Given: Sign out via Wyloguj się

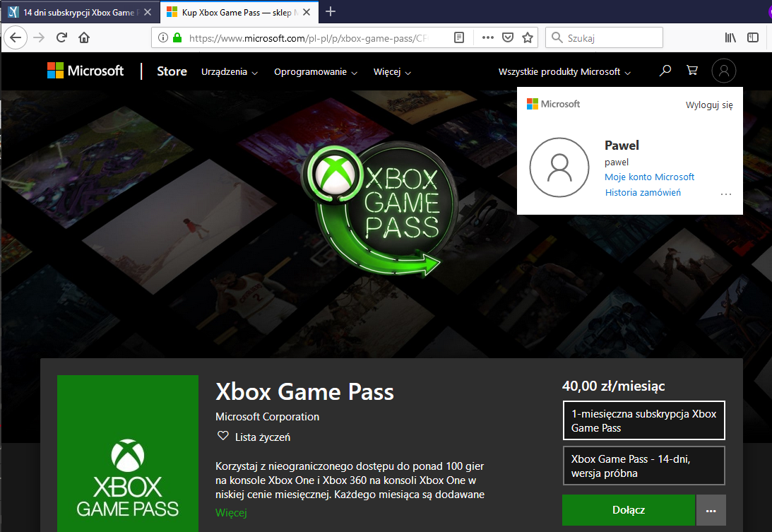Looking at the screenshot, I should coord(709,105).
